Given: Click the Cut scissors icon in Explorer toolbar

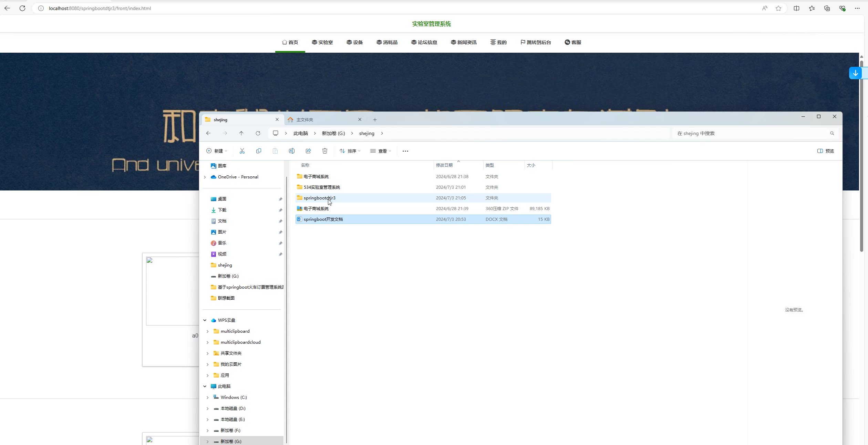Looking at the screenshot, I should pos(242,151).
